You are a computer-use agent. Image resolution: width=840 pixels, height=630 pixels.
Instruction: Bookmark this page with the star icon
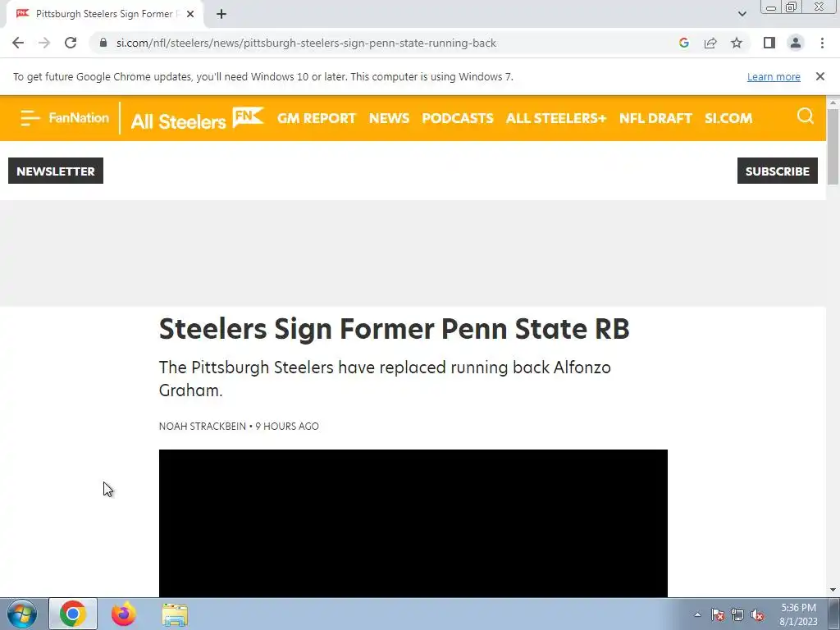(737, 43)
